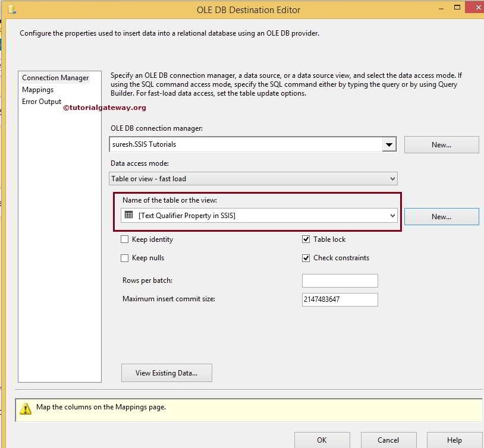Enable the Keep identity option
484x448 pixels.
(124, 239)
